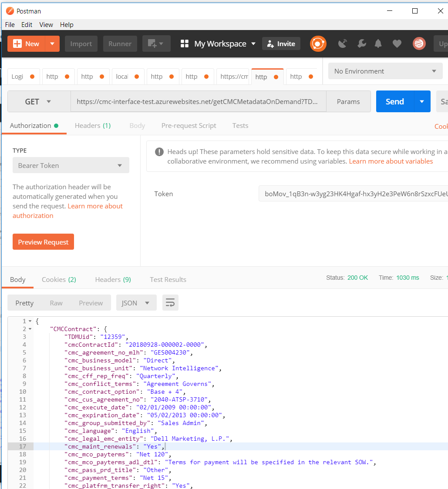Open the Edit menu
Viewport: 448px width, 489px height.
point(27,25)
